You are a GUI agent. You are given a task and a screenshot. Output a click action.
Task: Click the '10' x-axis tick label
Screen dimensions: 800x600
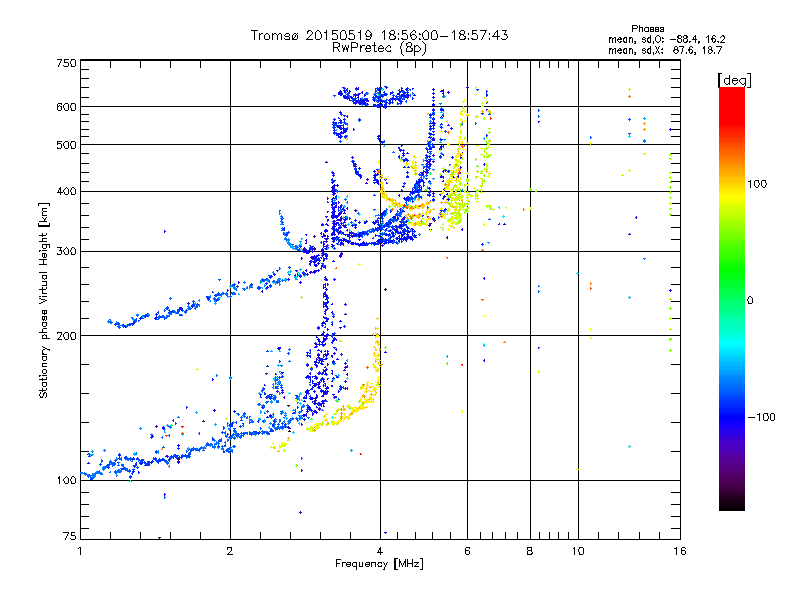[x=578, y=551]
